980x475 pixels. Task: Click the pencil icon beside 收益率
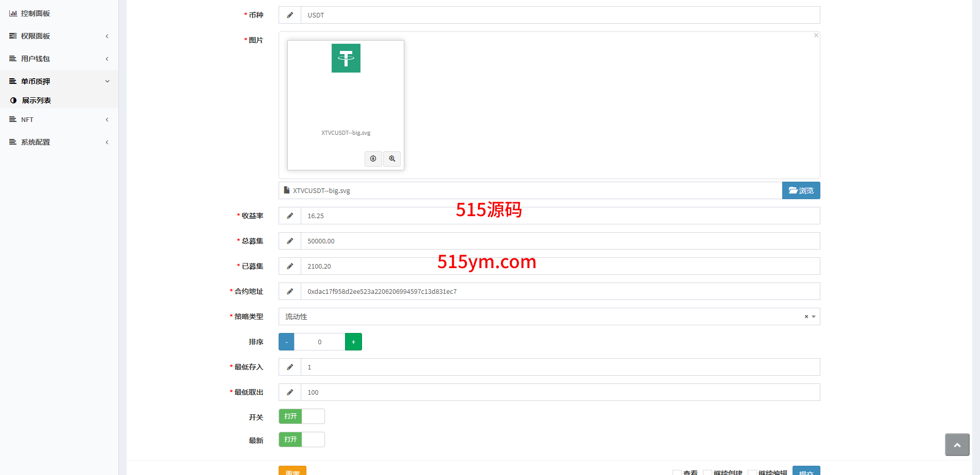290,216
